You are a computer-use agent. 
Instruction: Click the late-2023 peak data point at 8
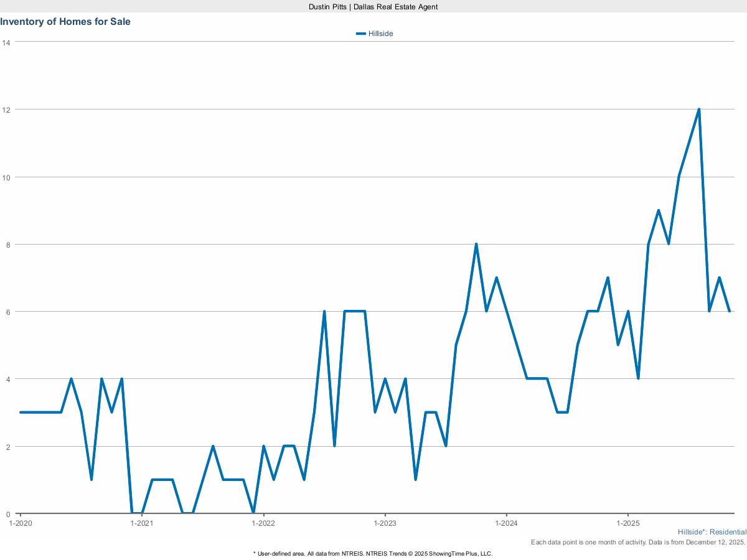tap(476, 244)
